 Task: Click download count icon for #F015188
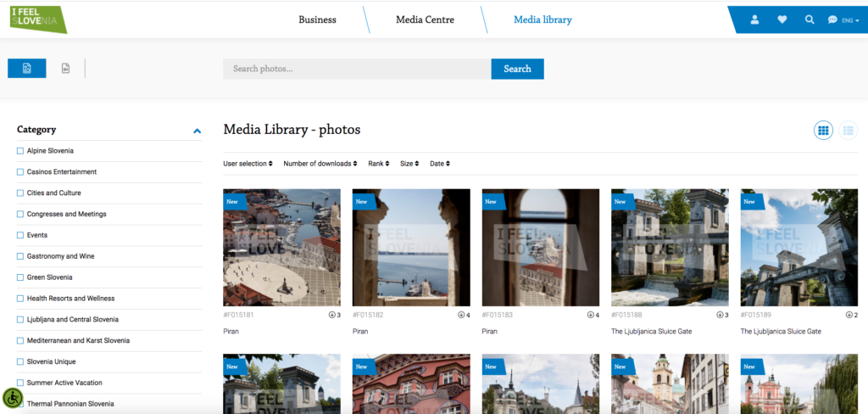[721, 315]
